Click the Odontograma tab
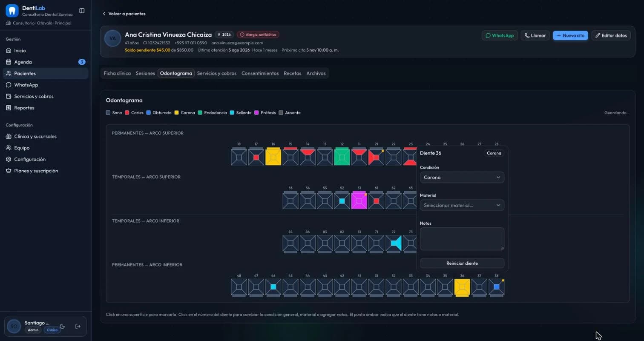The width and height of the screenshot is (644, 341). point(176,73)
